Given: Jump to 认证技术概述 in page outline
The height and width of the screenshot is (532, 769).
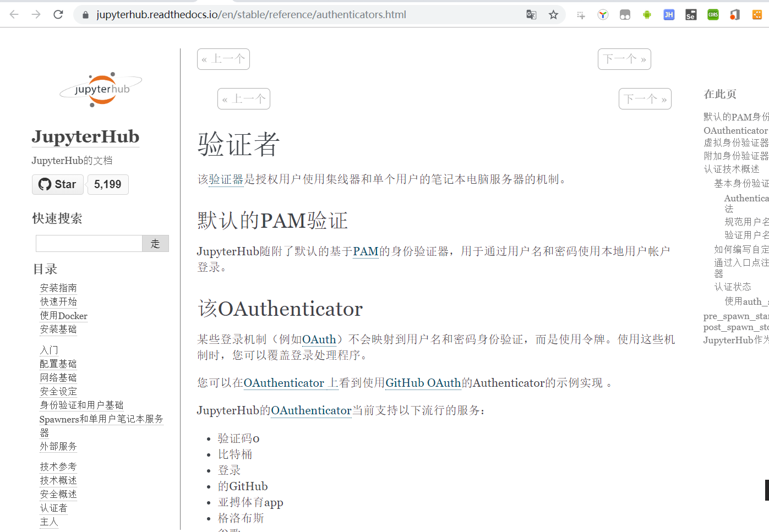Looking at the screenshot, I should pos(732,169).
